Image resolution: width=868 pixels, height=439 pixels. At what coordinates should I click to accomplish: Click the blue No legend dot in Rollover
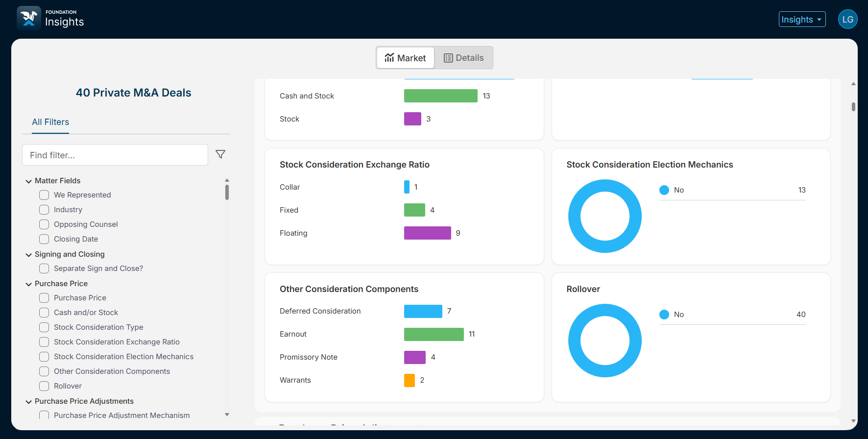point(664,315)
